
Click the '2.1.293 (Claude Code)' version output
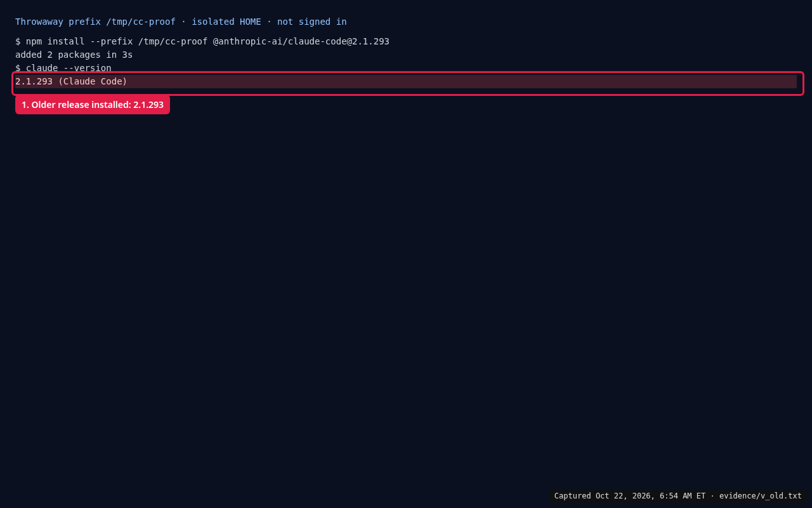click(x=406, y=81)
